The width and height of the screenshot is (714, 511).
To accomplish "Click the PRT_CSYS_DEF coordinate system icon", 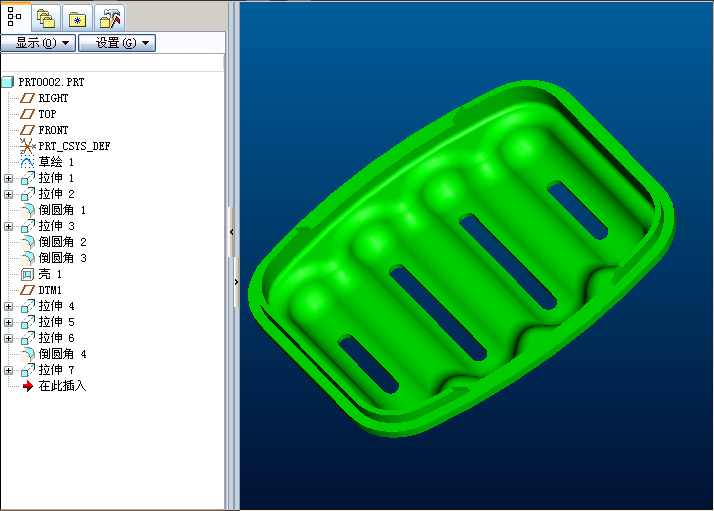I will tap(27, 146).
